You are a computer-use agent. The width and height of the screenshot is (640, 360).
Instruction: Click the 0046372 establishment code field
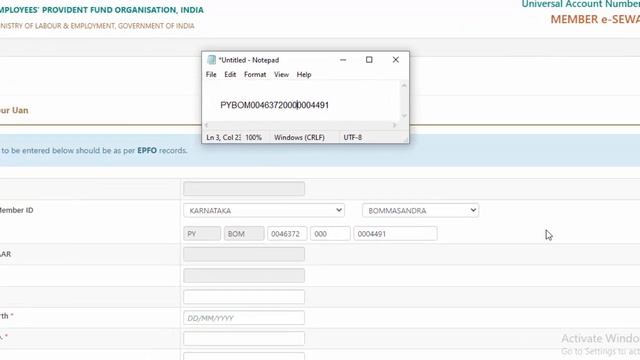[287, 234]
